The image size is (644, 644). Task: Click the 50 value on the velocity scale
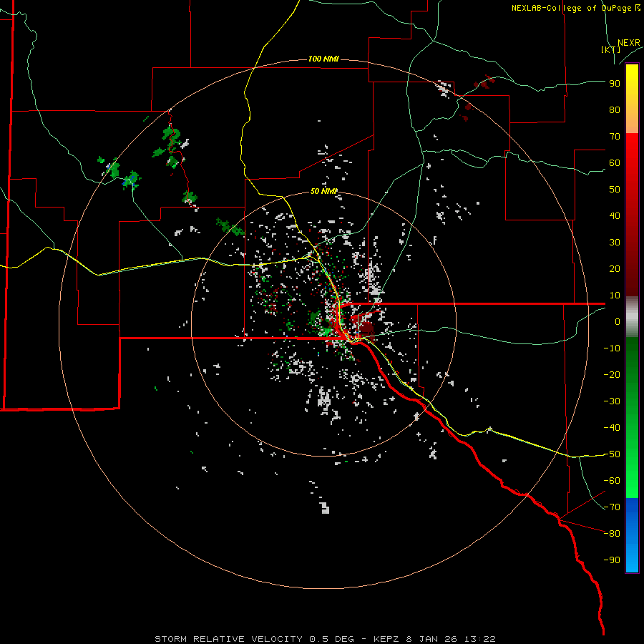click(615, 190)
